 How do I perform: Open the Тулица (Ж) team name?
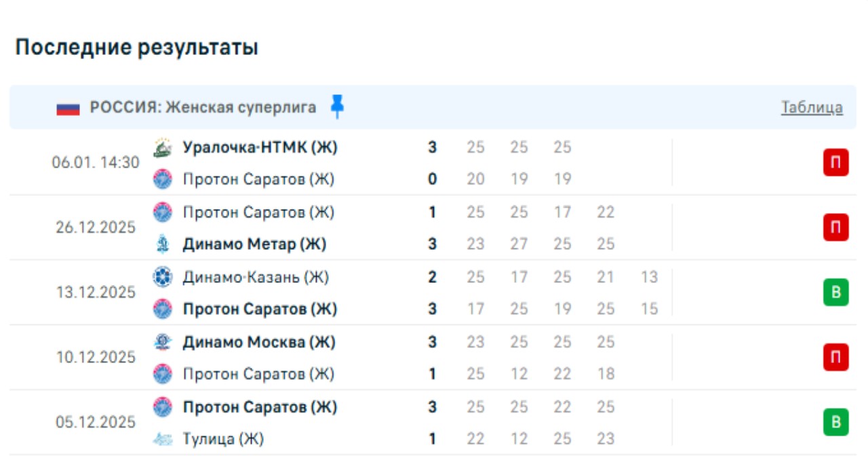point(223,439)
